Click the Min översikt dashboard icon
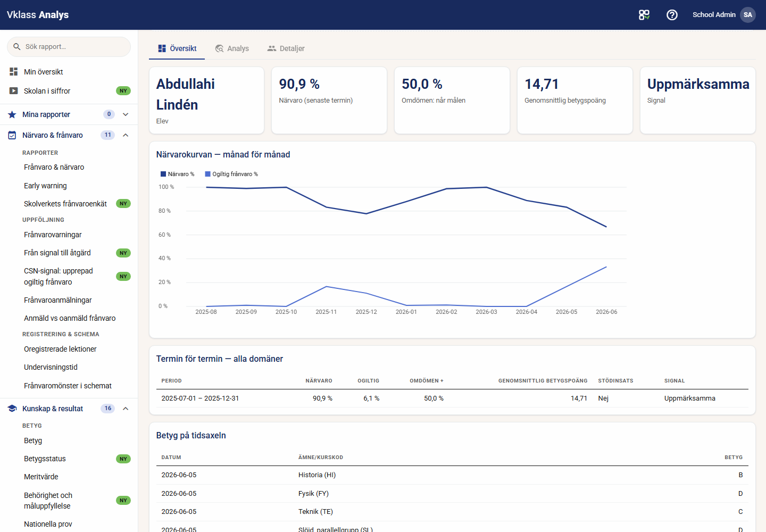 pyautogui.click(x=14, y=71)
